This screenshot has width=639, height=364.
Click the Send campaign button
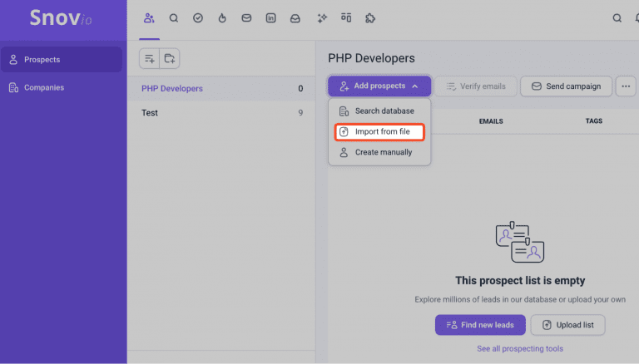[x=566, y=86]
